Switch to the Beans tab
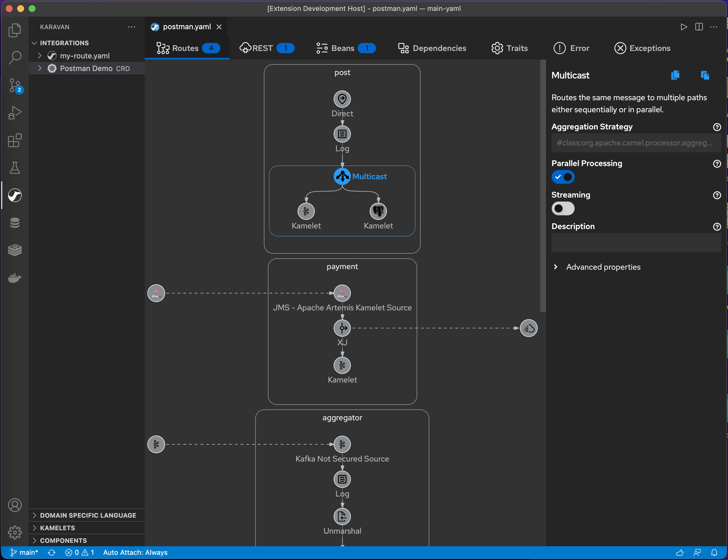 (x=342, y=48)
